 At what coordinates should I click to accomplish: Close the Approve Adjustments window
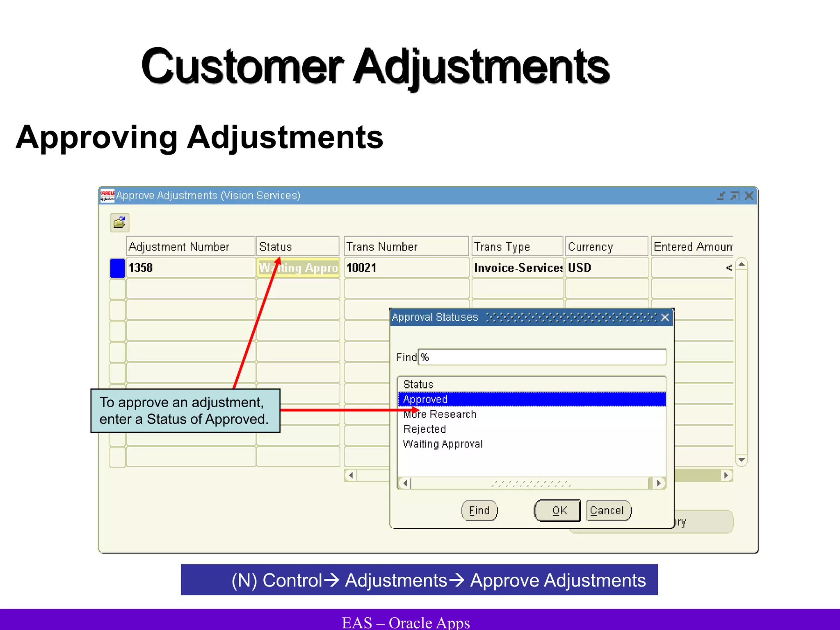pyautogui.click(x=749, y=196)
